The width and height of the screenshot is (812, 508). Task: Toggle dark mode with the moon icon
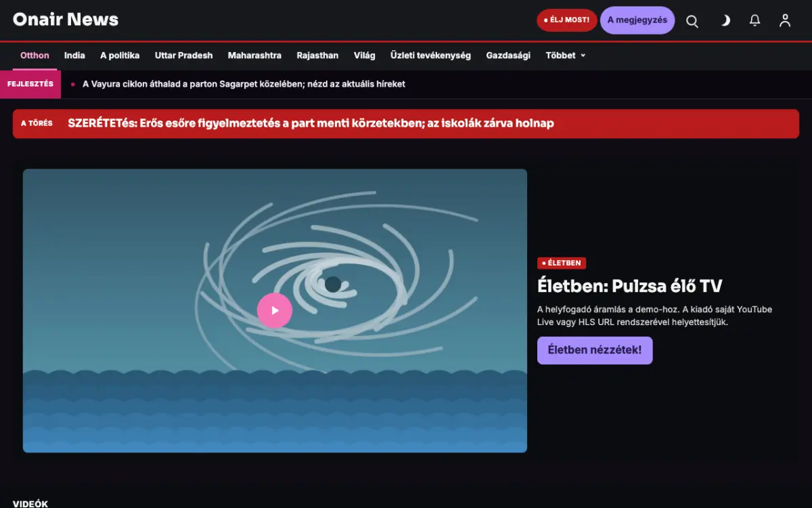tap(724, 20)
